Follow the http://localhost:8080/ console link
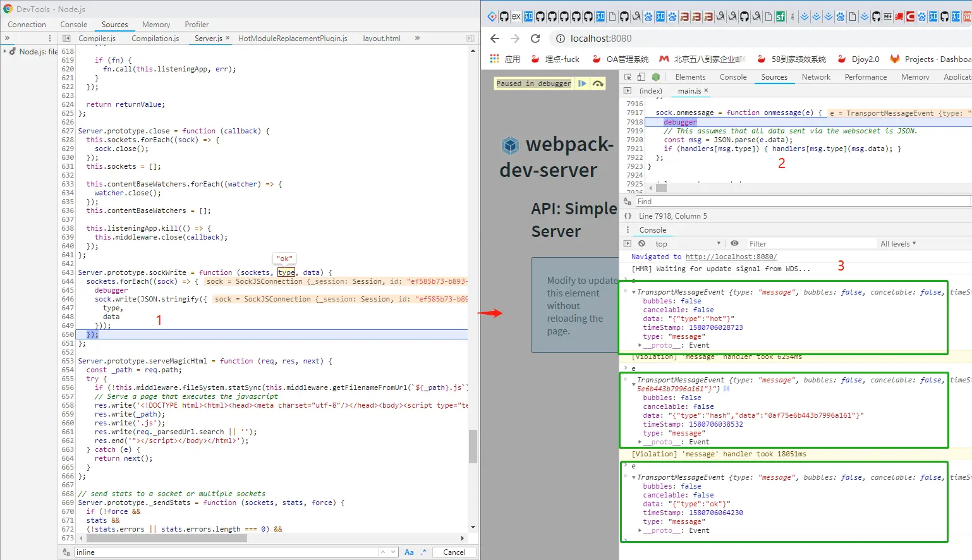 click(731, 257)
